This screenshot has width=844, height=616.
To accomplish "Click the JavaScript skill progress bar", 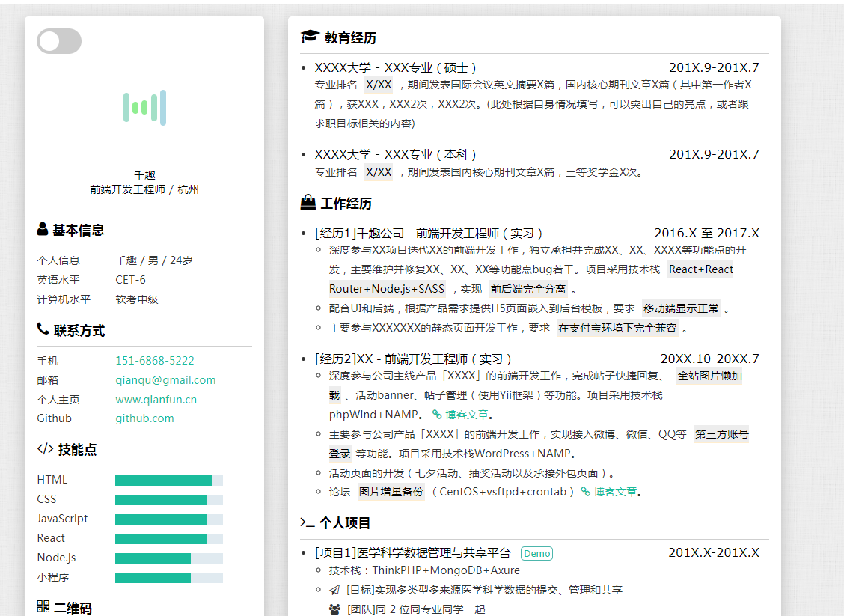I will click(x=168, y=519).
